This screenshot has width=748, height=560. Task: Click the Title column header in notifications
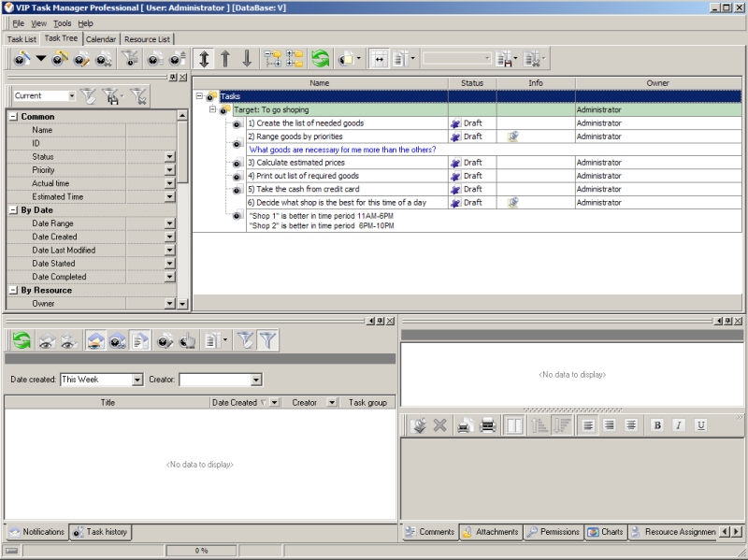tap(108, 403)
